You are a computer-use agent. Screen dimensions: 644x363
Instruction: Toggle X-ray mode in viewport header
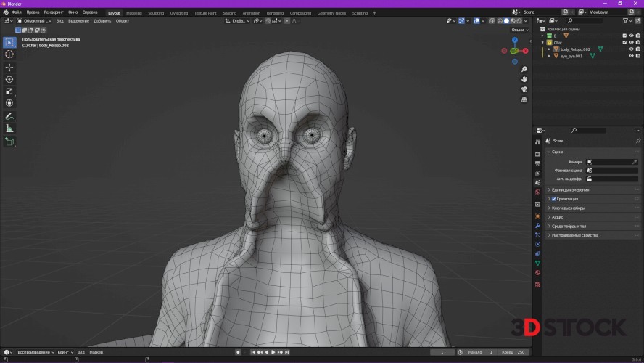click(492, 21)
